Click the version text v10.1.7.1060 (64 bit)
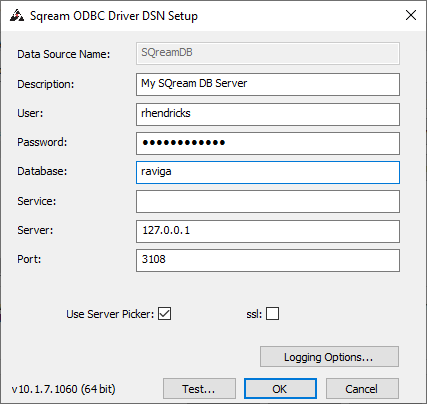The width and height of the screenshot is (427, 404). coord(63,389)
